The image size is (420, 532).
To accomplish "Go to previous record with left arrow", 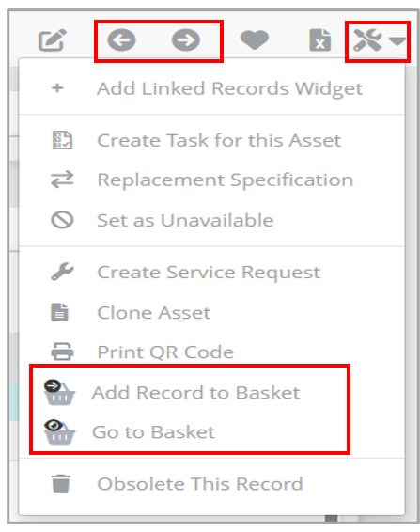I will point(121,40).
